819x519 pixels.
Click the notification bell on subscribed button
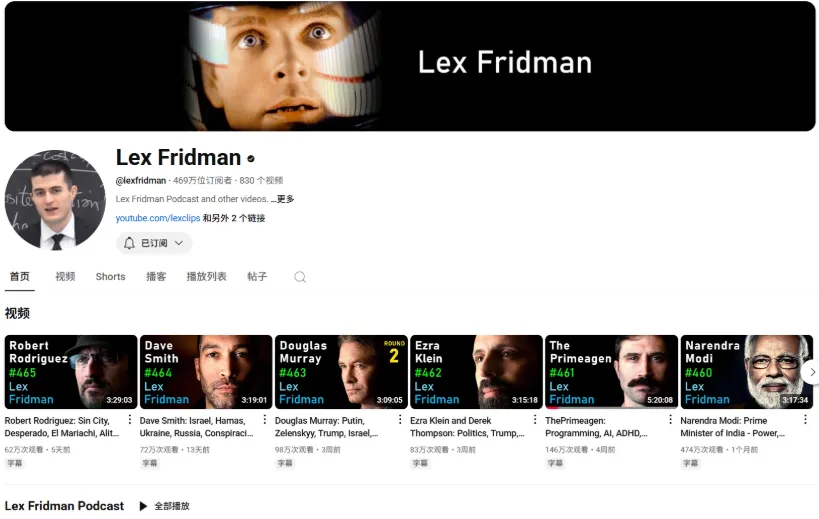coord(129,243)
